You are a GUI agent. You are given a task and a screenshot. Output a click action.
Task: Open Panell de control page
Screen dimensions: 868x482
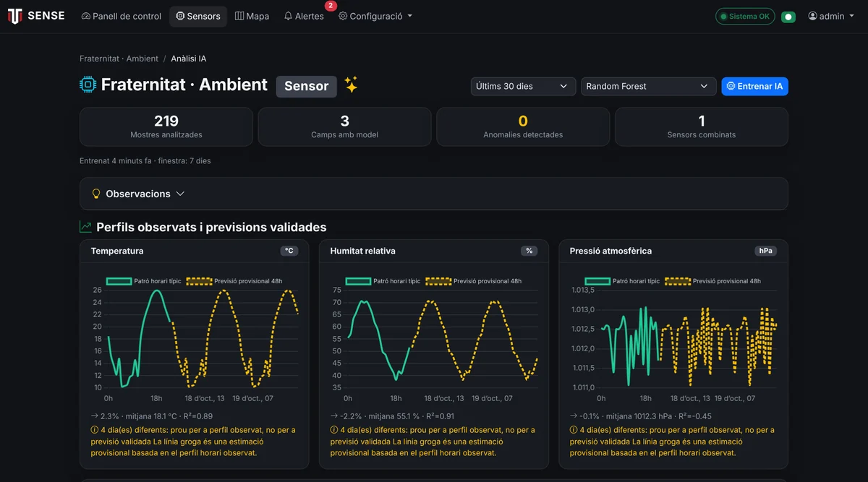(x=121, y=16)
